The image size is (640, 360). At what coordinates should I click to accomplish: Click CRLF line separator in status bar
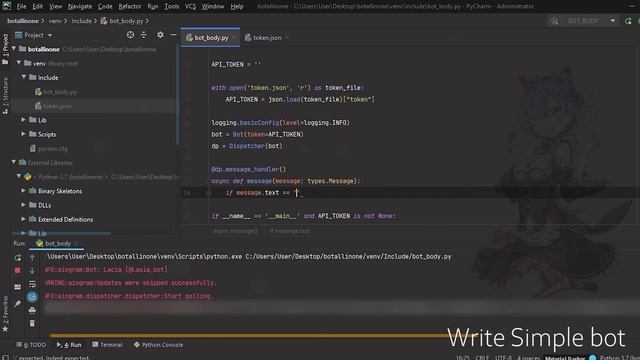[482, 357]
